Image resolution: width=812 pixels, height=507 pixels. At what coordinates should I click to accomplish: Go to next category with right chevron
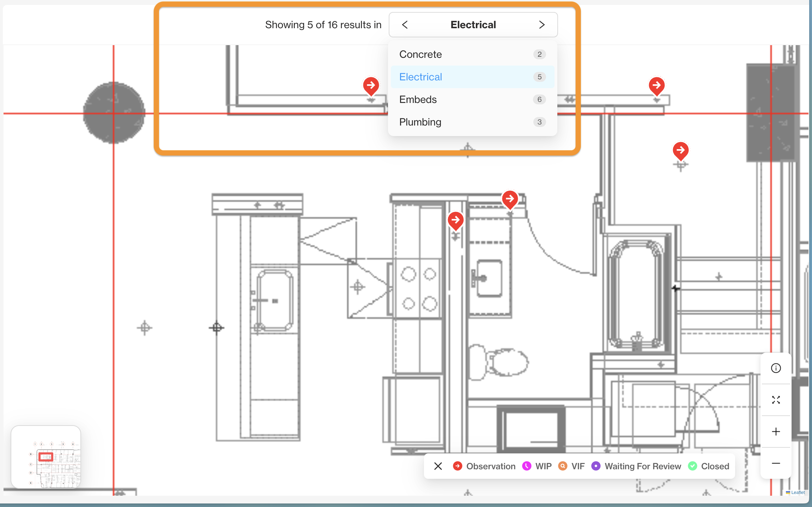pos(542,25)
